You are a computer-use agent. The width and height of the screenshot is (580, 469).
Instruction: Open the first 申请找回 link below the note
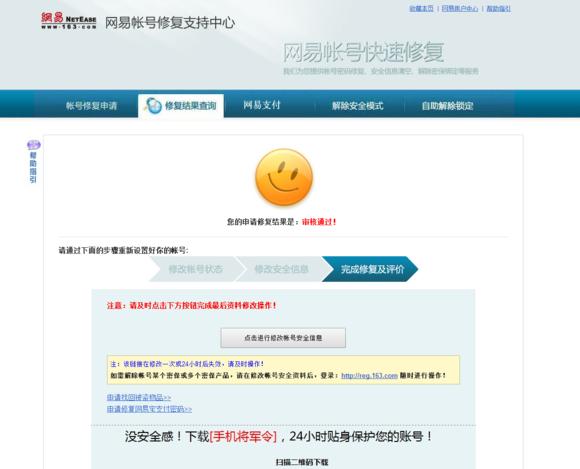tap(139, 397)
